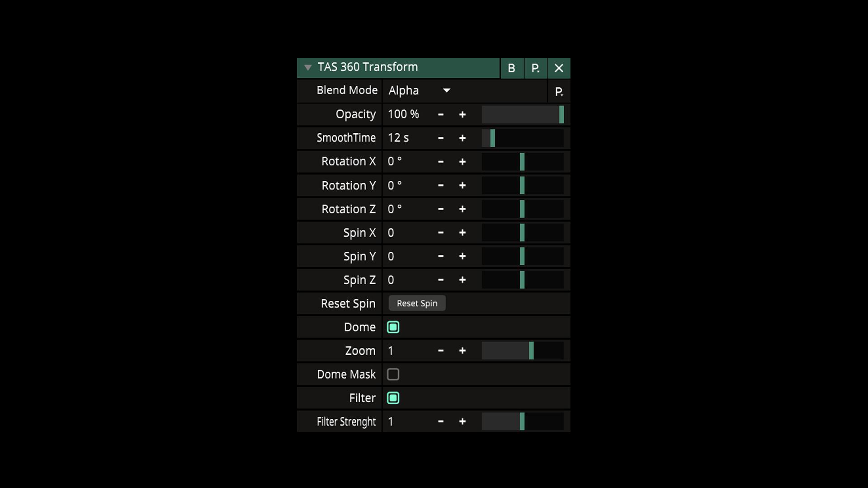Open the P. preset button in header
This screenshot has height=488, width=868.
coord(535,68)
